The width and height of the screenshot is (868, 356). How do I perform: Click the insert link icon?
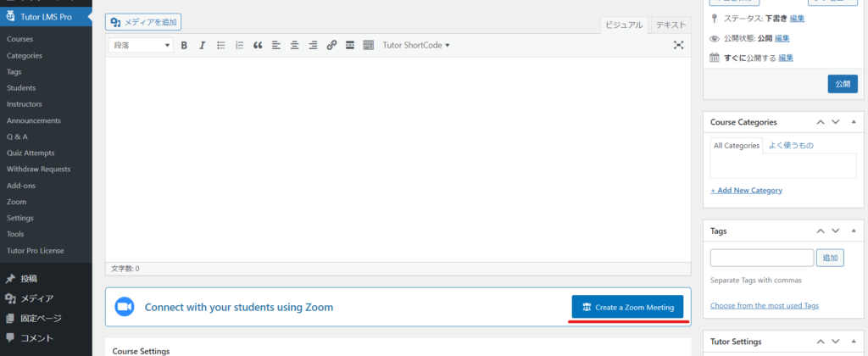click(331, 45)
